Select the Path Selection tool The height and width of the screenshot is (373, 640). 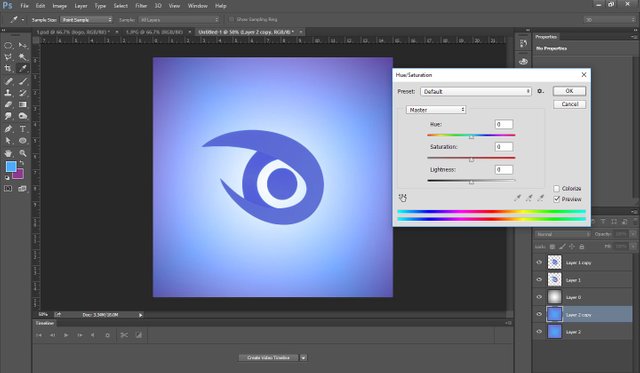[x=8, y=141]
